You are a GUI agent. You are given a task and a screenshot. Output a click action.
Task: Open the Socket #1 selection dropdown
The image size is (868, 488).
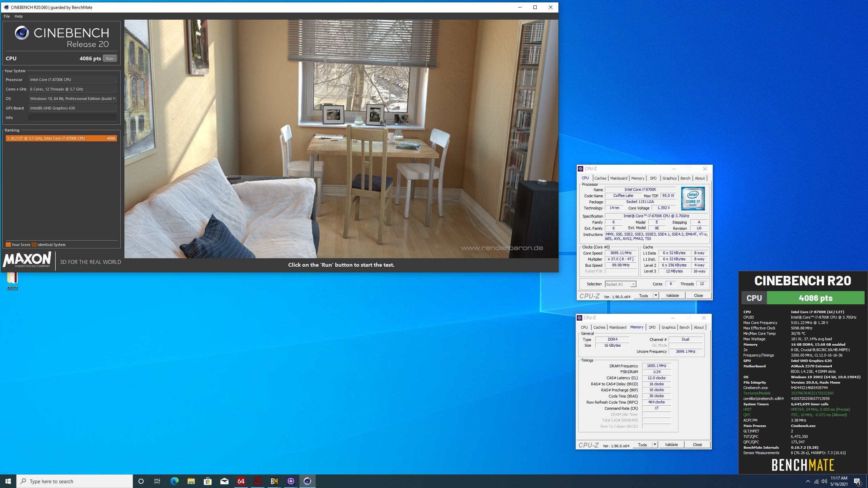coord(620,284)
